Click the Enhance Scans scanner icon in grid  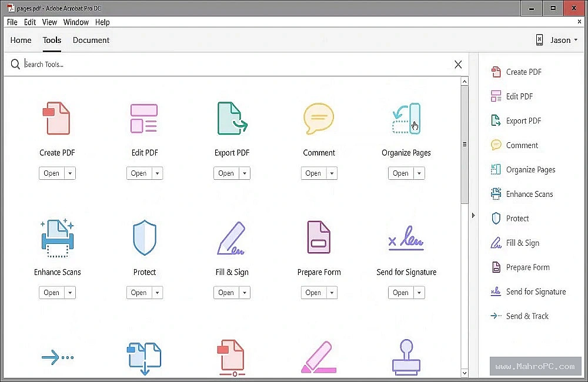click(x=58, y=238)
